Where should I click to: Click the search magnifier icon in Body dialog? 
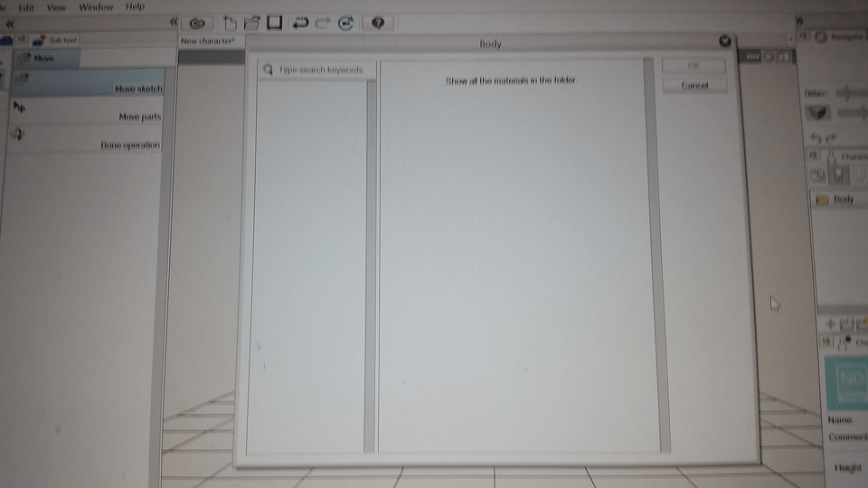tap(268, 70)
